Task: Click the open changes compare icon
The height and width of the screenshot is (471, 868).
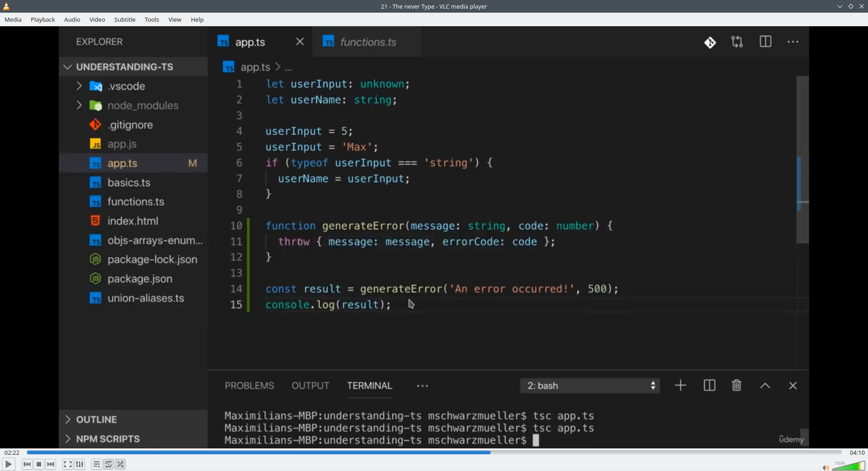Action: (x=737, y=42)
